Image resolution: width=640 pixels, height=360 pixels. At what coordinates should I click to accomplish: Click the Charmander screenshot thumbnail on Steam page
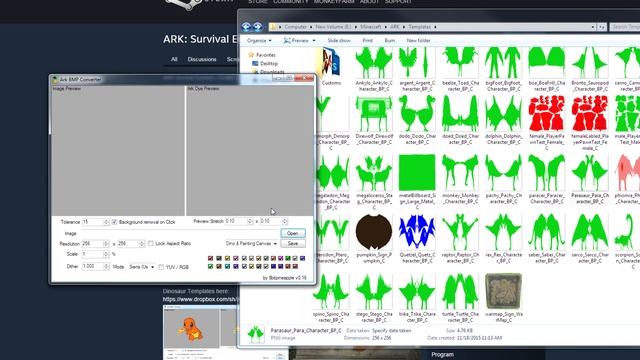pos(200,332)
